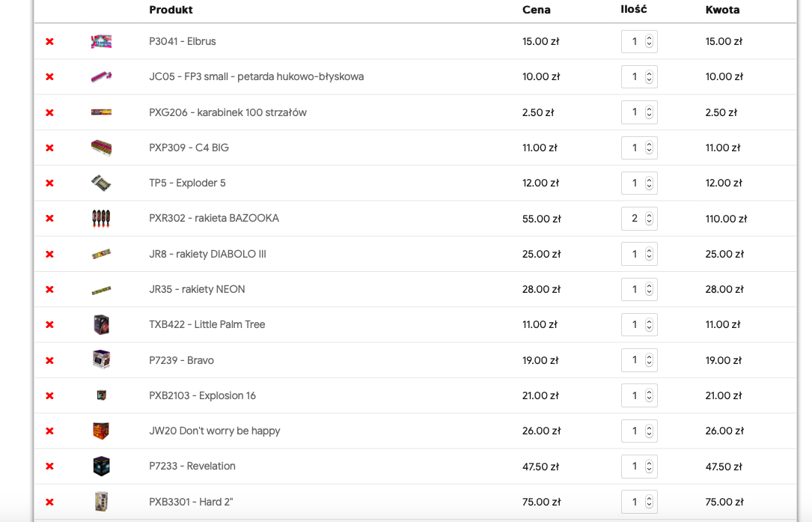Remove TP5 - Exploder 5 item

click(49, 183)
